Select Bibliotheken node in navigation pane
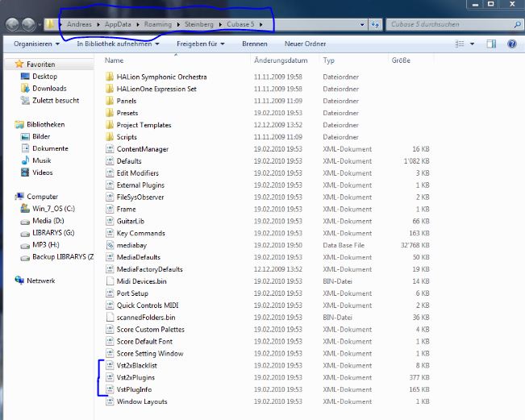Image resolution: width=525 pixels, height=420 pixels. [x=45, y=124]
